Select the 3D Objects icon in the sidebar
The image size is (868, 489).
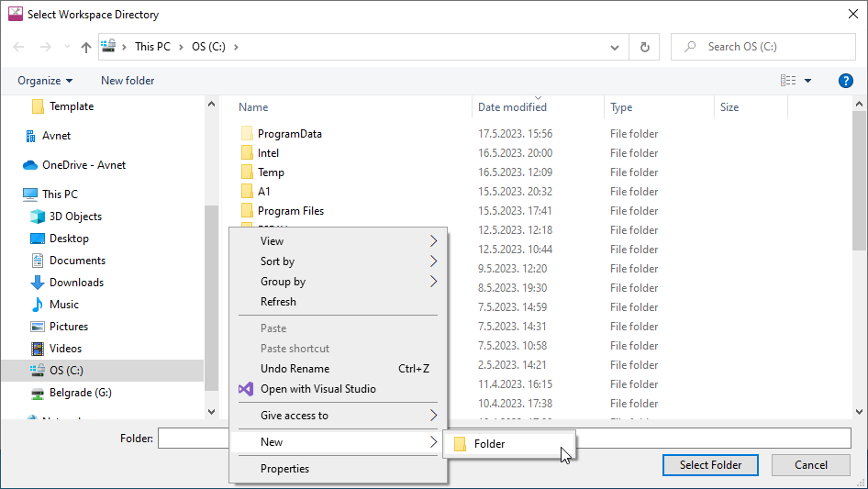38,217
